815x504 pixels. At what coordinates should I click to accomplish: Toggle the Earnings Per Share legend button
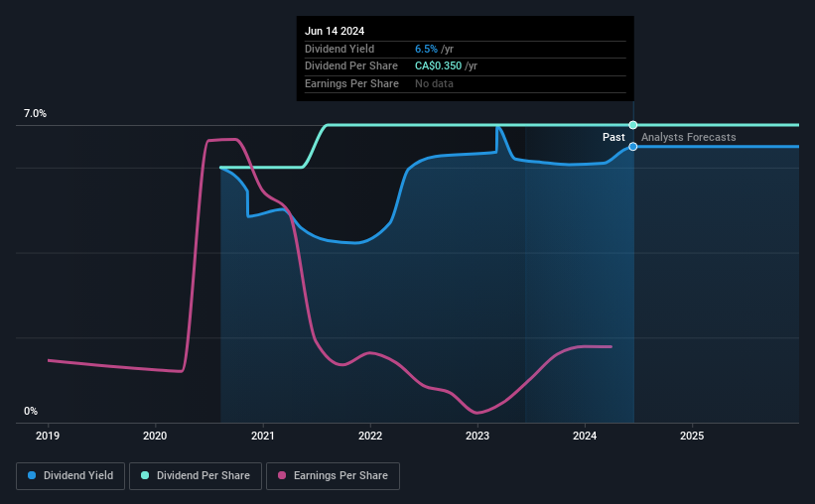[x=333, y=476]
